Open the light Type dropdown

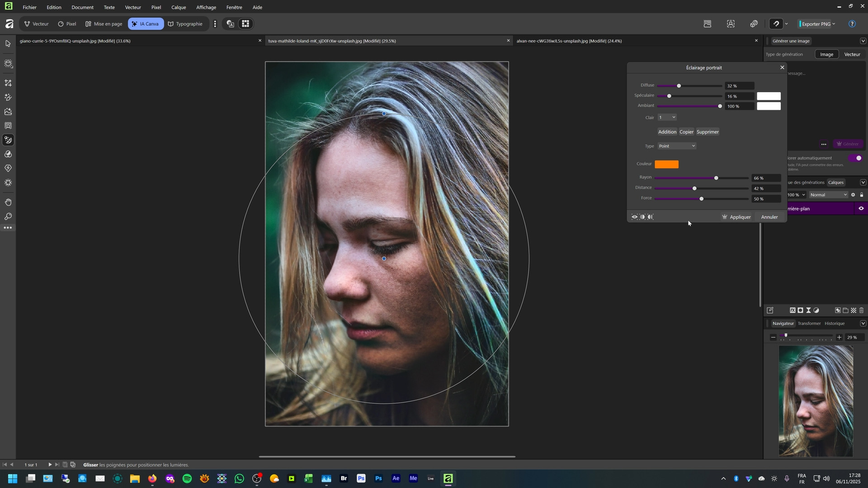(677, 146)
